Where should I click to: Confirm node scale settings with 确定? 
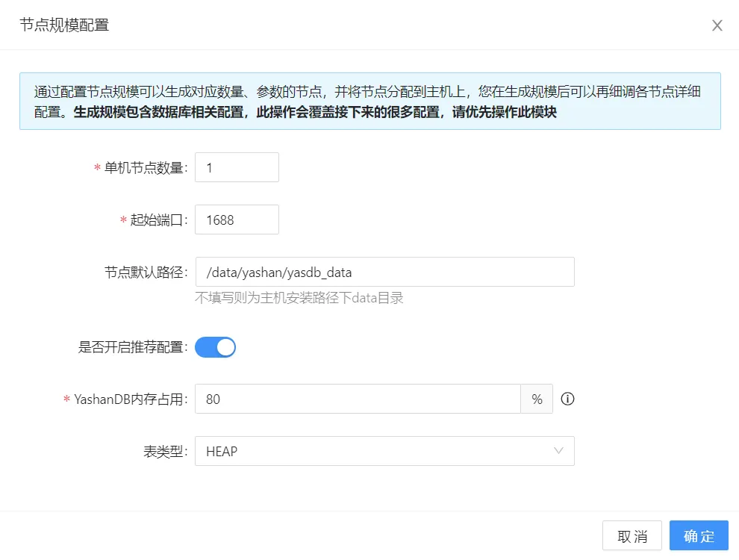point(699,535)
